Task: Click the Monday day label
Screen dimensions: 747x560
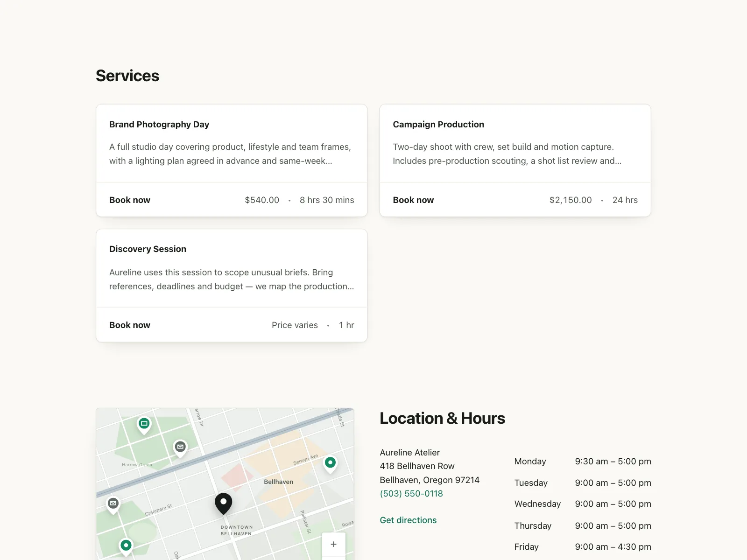Action: pos(530,462)
